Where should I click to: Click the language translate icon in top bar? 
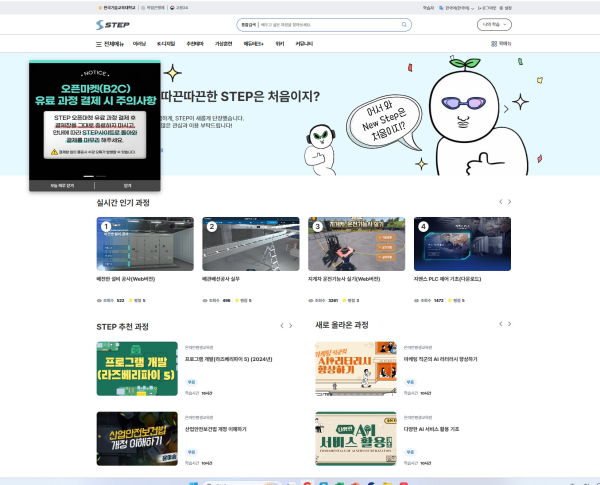pyautogui.click(x=441, y=8)
